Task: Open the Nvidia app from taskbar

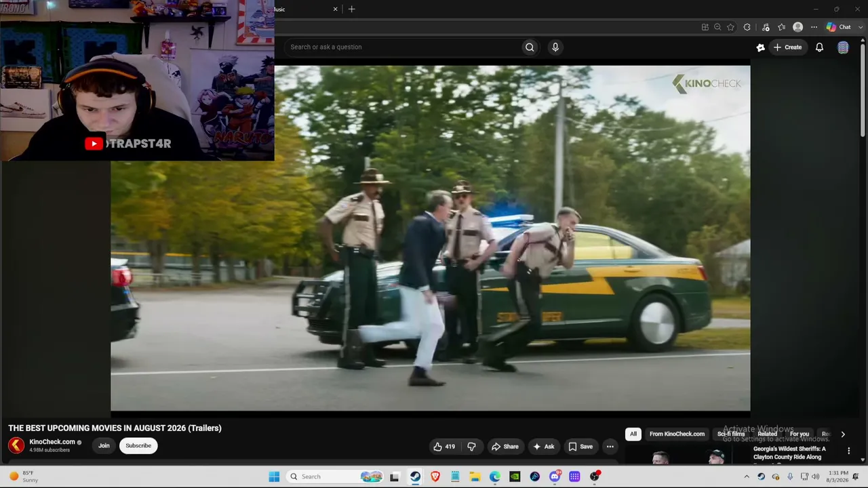Action: click(515, 476)
